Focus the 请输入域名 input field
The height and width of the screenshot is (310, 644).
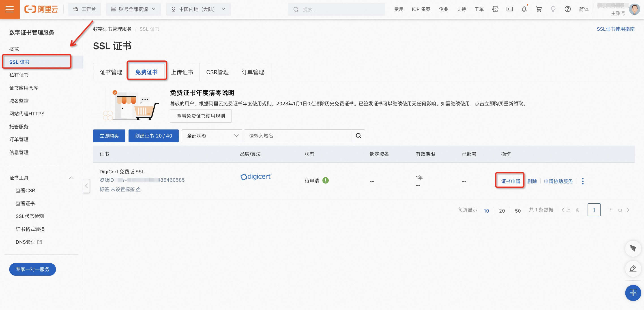pos(298,136)
